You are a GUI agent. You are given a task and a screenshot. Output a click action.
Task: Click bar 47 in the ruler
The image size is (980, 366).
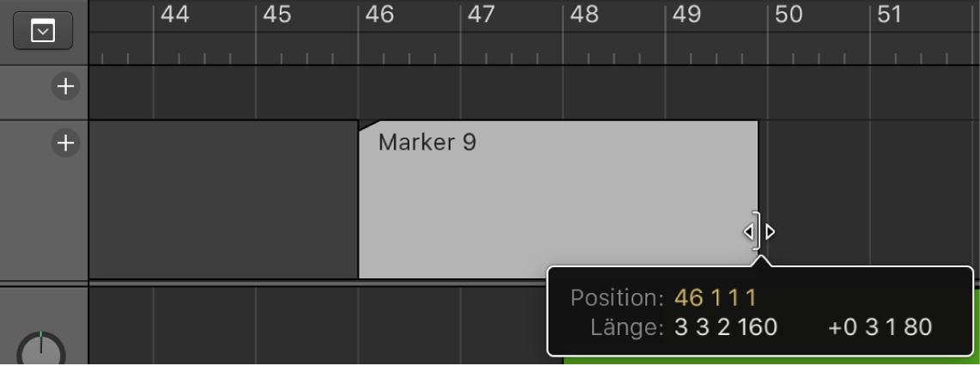(481, 15)
